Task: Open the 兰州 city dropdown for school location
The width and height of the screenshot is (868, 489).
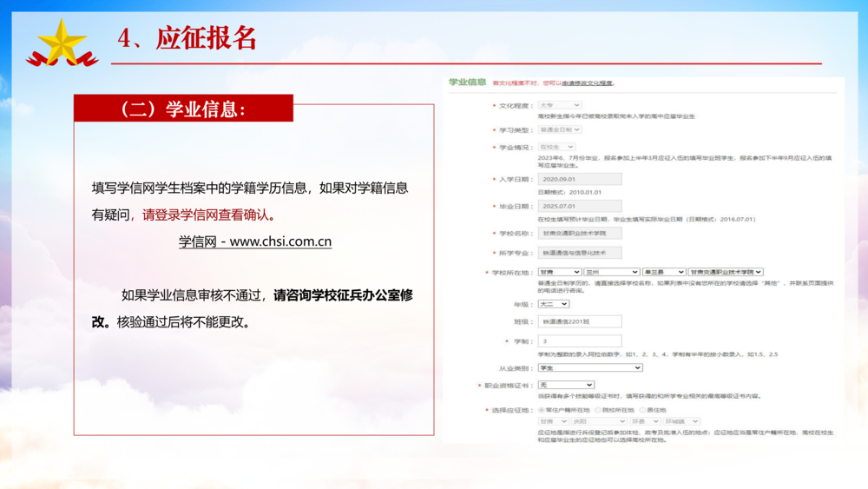Action: [x=611, y=272]
